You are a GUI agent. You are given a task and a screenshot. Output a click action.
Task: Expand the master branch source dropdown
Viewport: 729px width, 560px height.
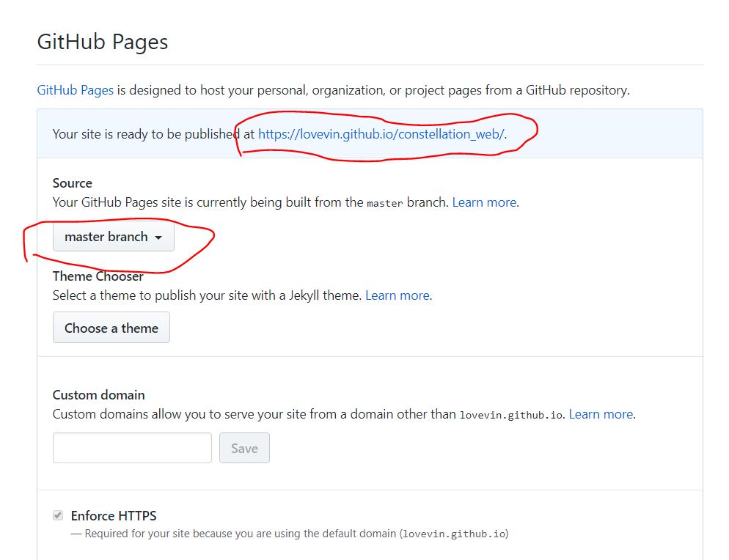pyautogui.click(x=114, y=237)
